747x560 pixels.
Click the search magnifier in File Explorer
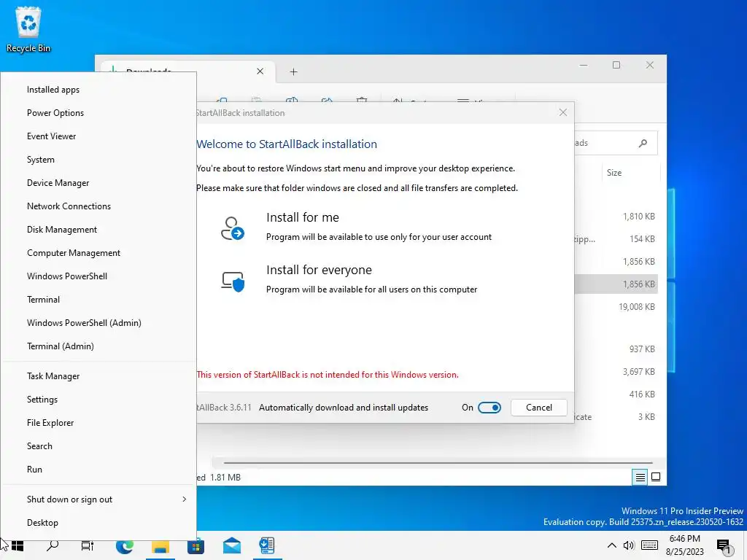coord(643,143)
